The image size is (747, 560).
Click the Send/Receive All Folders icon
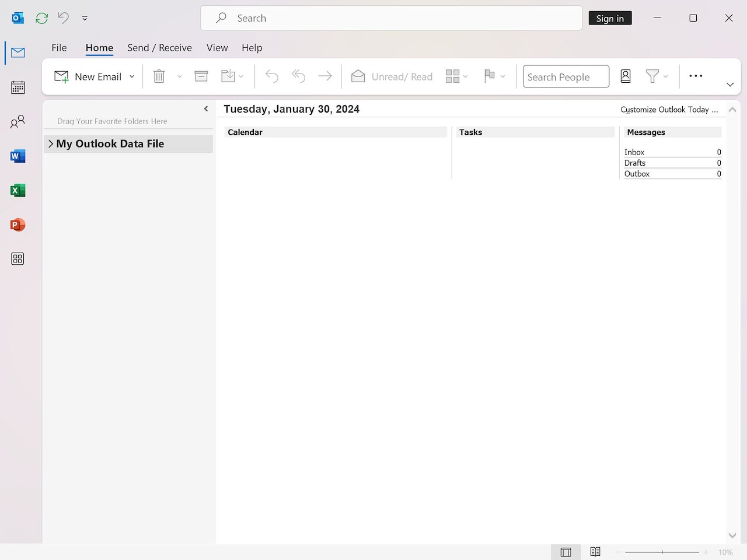[41, 18]
